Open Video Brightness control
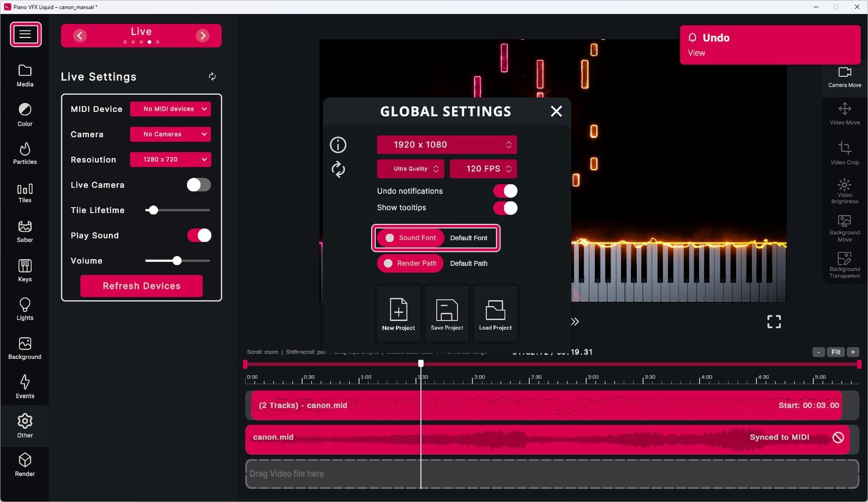Screen dimensions: 868x502 845,191
